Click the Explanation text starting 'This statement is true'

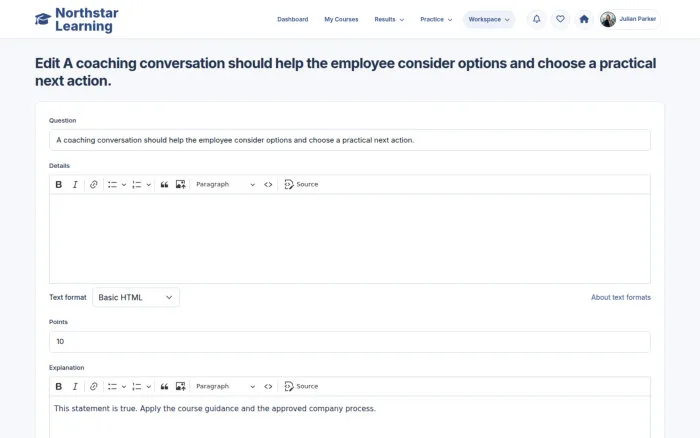pos(215,409)
